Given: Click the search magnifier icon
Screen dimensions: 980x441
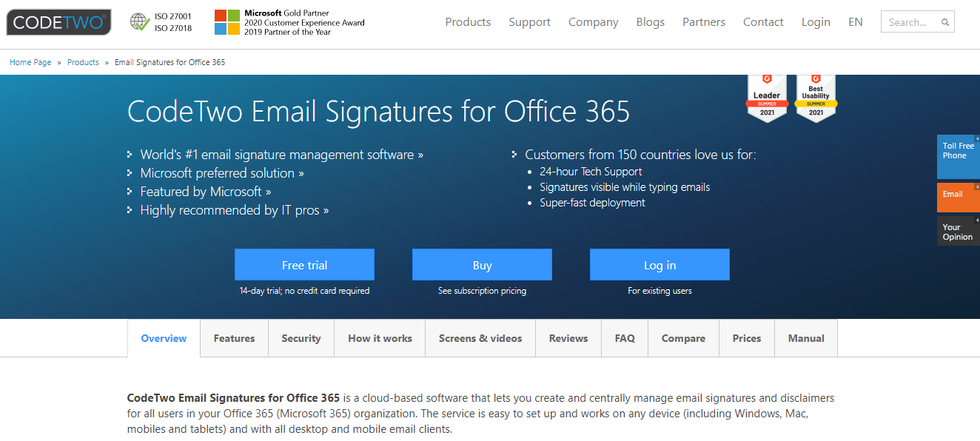Looking at the screenshot, I should point(945,22).
